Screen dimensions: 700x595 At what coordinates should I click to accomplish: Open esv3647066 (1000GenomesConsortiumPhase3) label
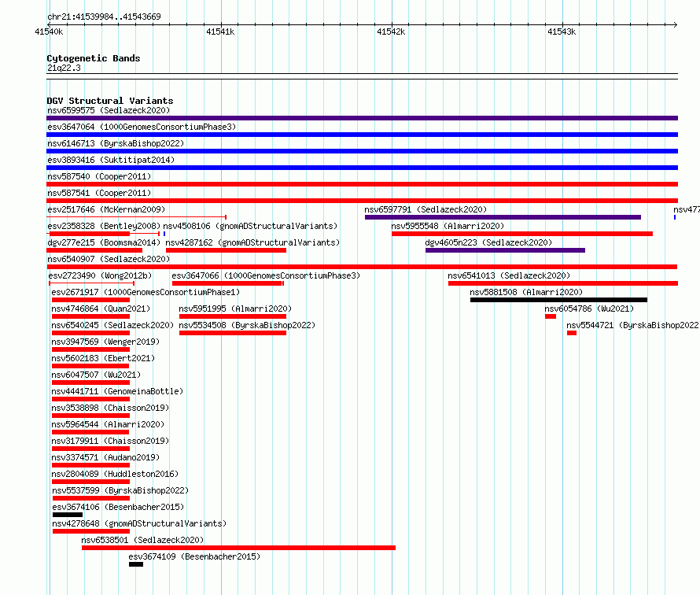pyautogui.click(x=266, y=275)
